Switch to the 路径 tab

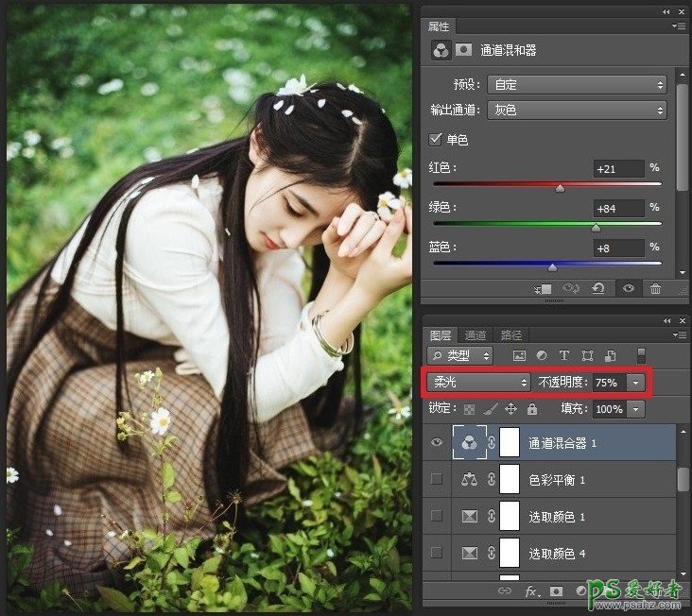510,335
